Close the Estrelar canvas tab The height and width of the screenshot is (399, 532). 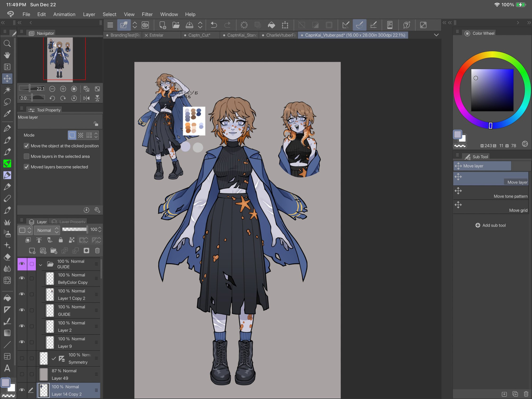tap(146, 35)
